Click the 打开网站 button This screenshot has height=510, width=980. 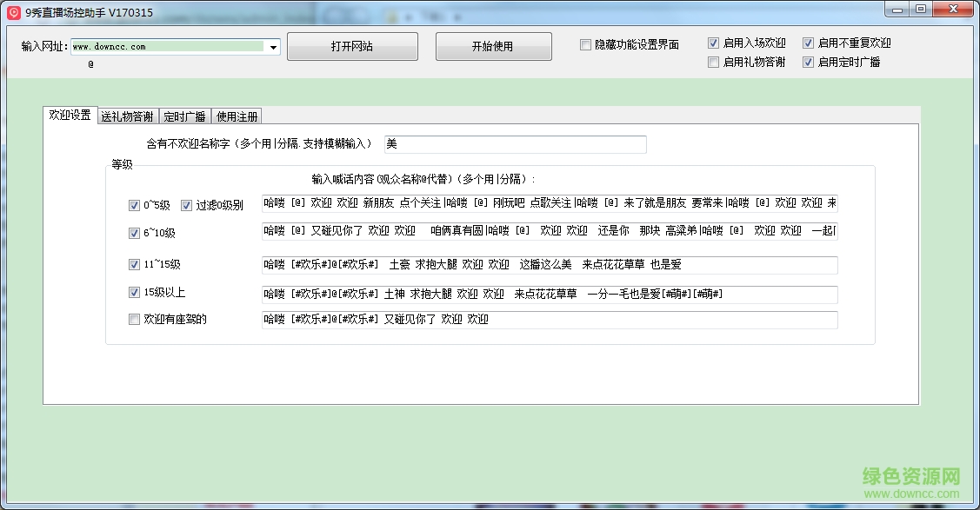coord(352,46)
